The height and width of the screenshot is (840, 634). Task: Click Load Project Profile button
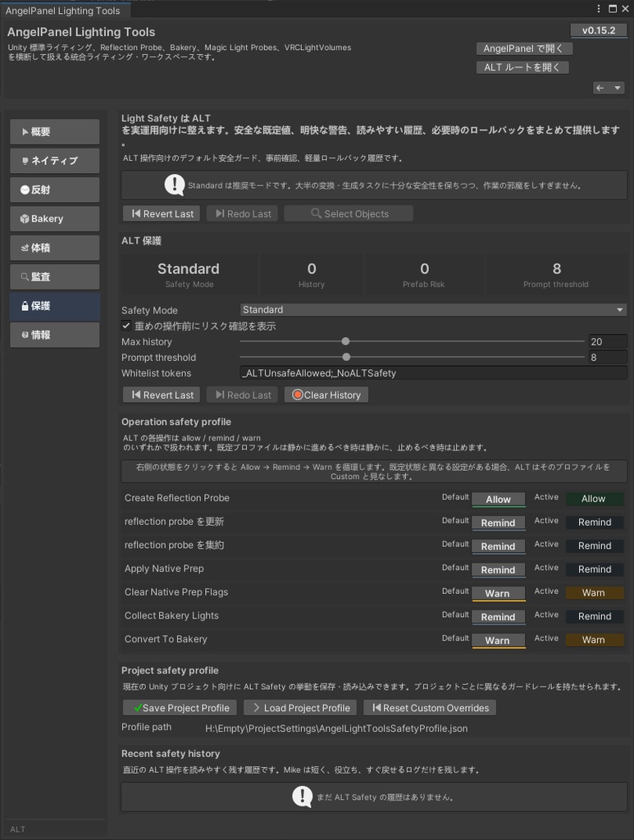click(300, 708)
